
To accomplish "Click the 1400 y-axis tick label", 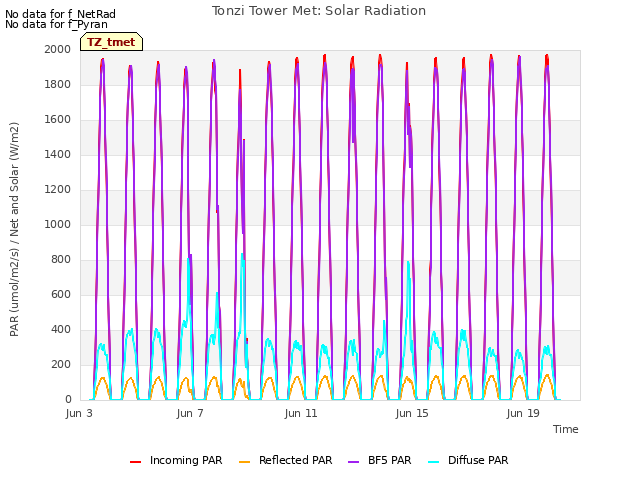I will (x=58, y=154).
